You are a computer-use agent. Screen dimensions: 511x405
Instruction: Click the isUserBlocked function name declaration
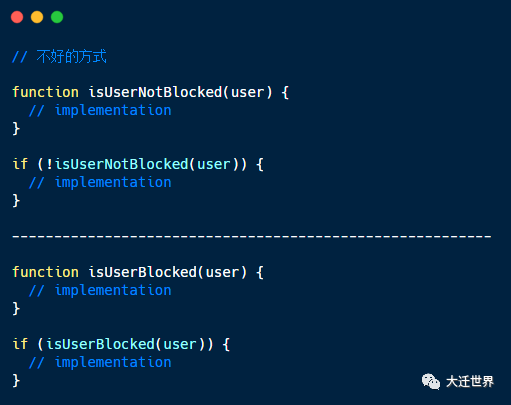pos(143,272)
